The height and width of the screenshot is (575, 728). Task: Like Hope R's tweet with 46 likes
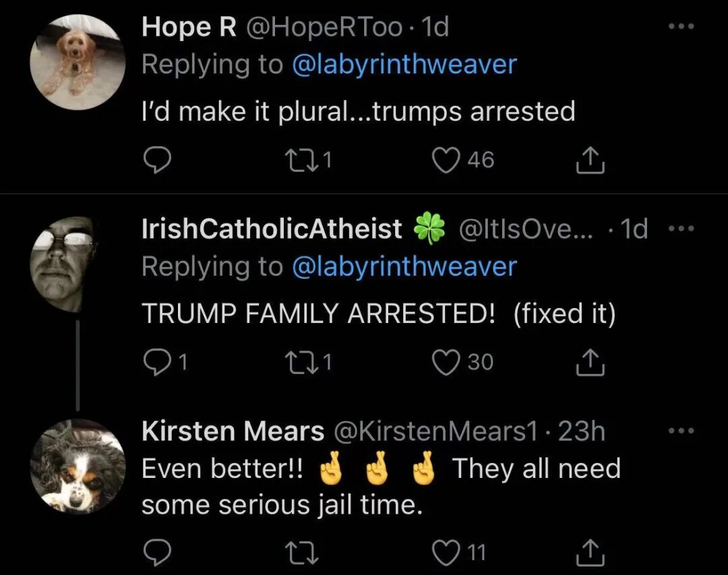446,160
